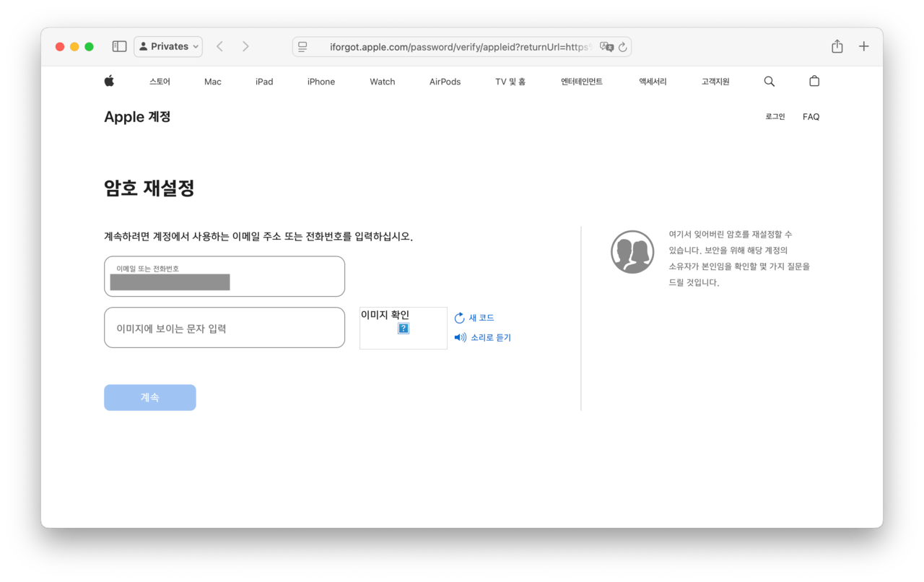Open the iPhone menu item

coord(321,82)
